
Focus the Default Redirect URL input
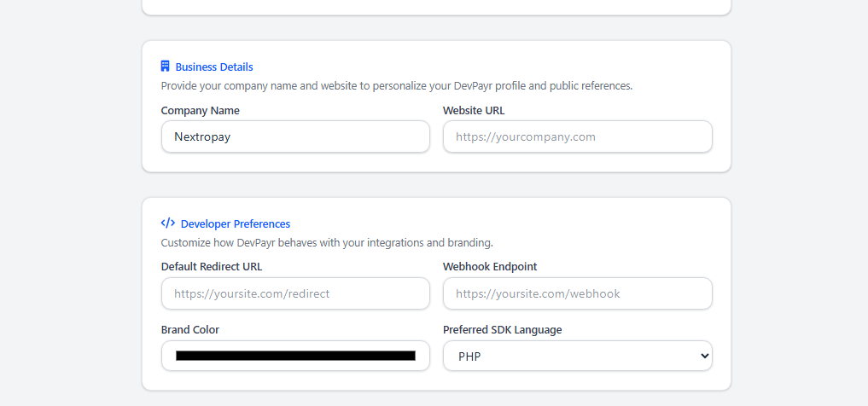click(x=295, y=293)
